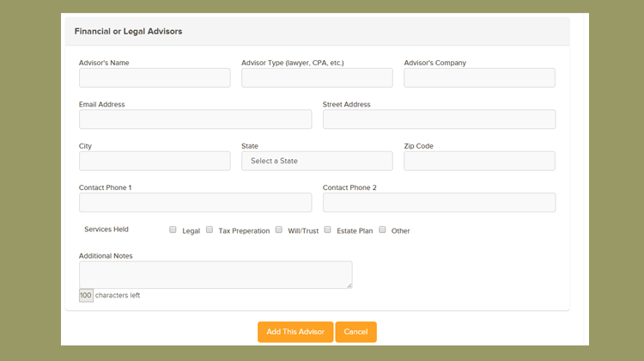Screen dimensions: 644x361
Task: Toggle the Estate Plan checkbox
Action: pos(327,229)
